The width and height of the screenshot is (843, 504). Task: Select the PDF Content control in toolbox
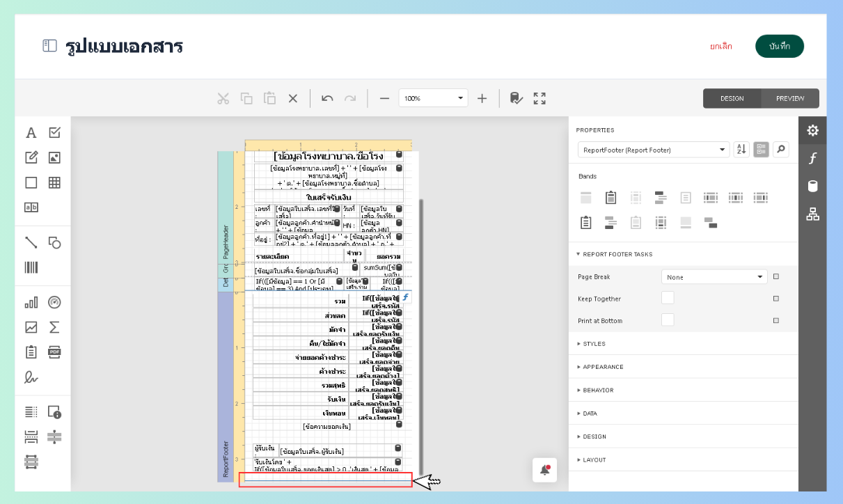(x=55, y=352)
